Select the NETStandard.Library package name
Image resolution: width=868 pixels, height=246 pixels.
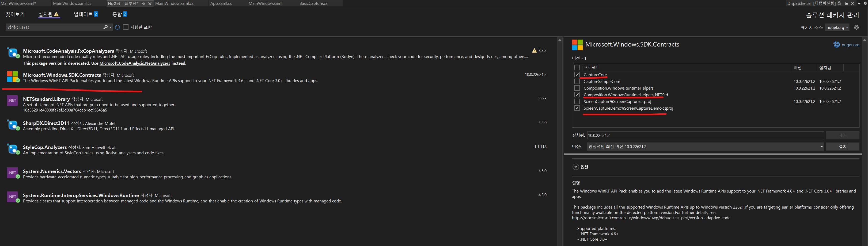[x=46, y=99]
